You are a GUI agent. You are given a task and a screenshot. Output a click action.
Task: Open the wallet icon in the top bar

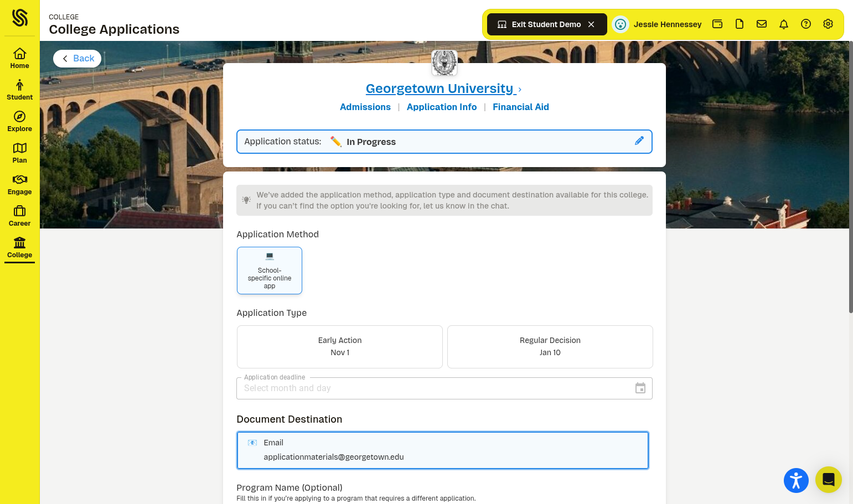(x=717, y=24)
